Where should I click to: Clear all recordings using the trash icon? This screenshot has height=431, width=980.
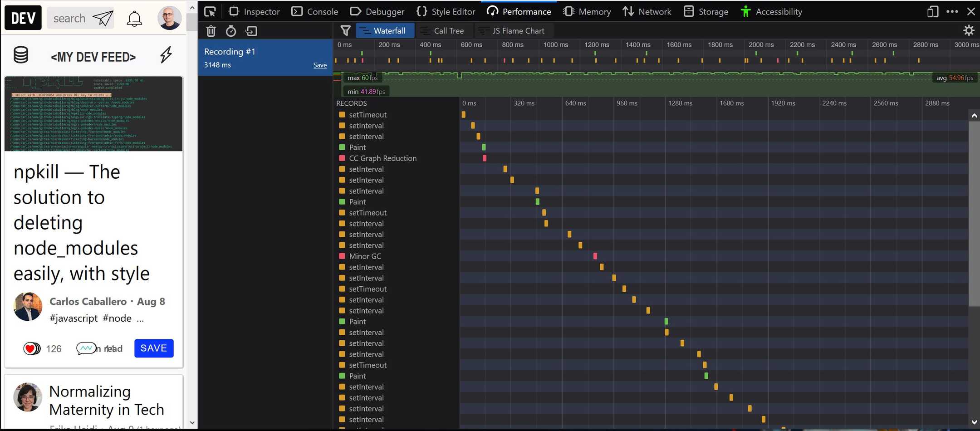(x=211, y=31)
